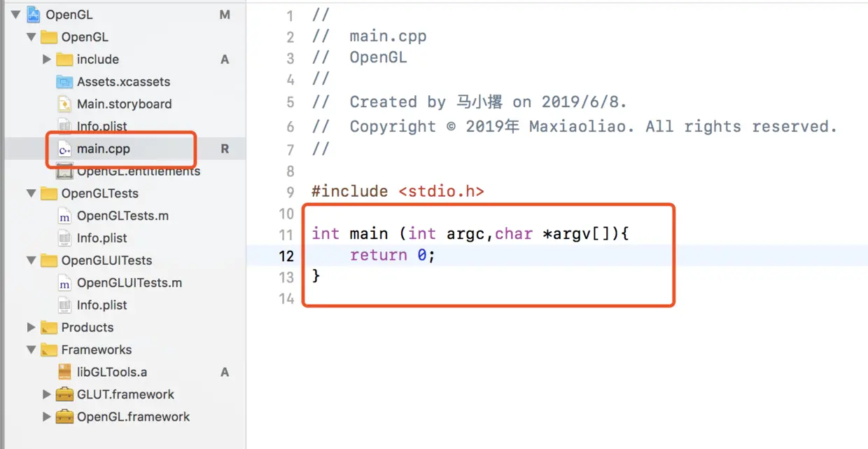Click the include folder icon

[x=64, y=60]
